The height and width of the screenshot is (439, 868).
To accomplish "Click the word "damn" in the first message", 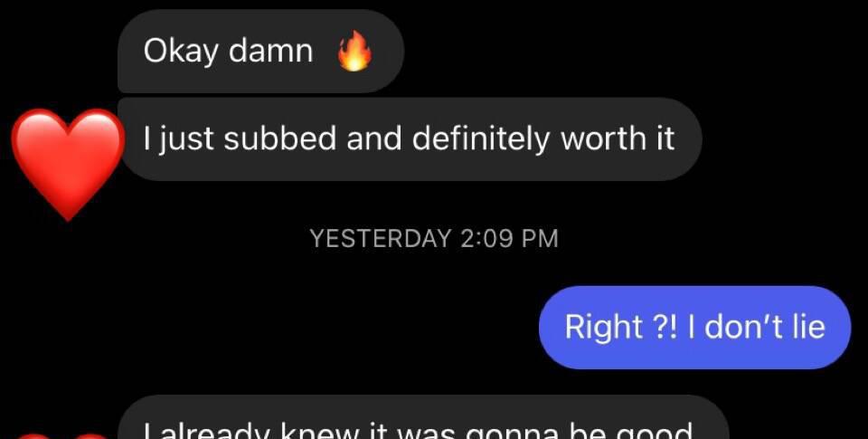I will pyautogui.click(x=270, y=51).
